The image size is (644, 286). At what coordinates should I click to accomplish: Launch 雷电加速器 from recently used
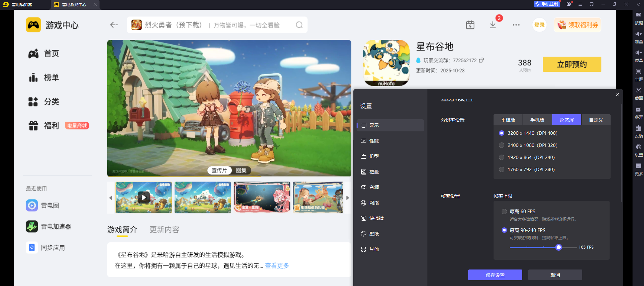pyautogui.click(x=49, y=226)
